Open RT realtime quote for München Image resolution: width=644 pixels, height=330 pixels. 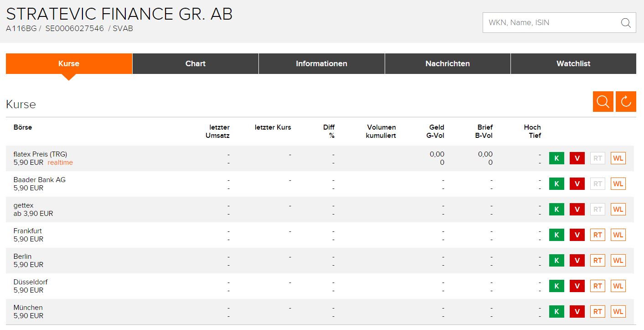(598, 312)
